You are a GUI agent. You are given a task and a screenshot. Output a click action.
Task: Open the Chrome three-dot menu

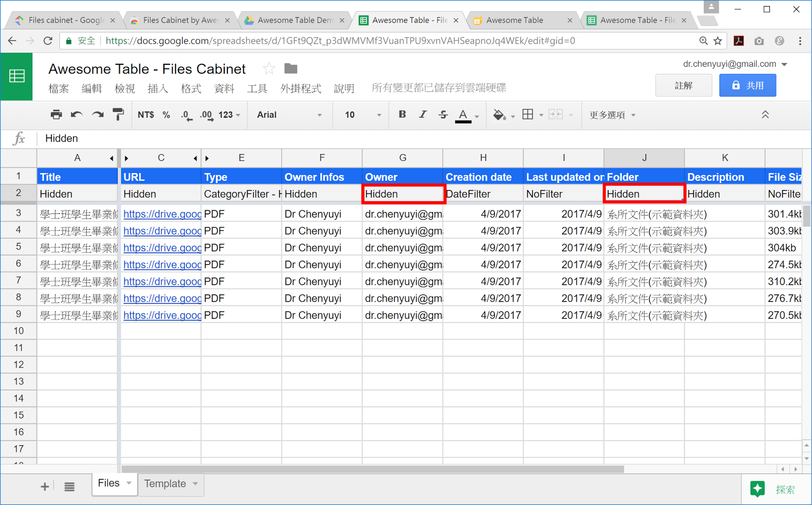(x=800, y=41)
